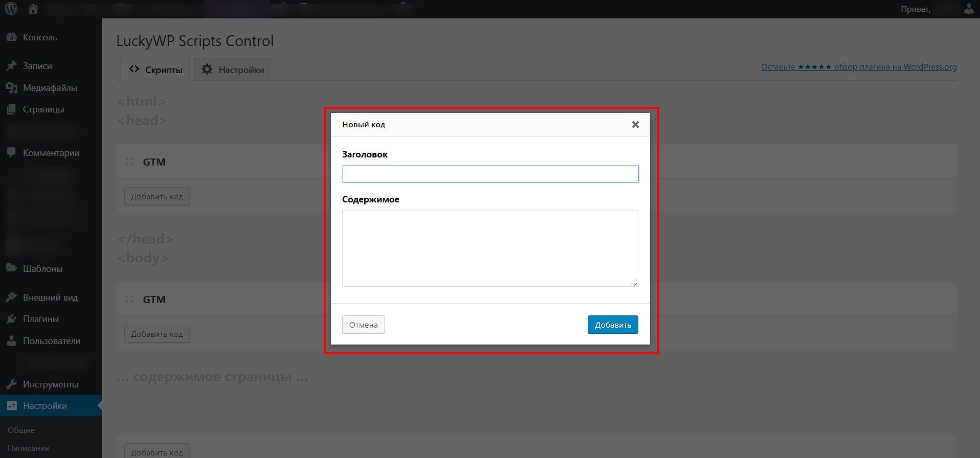Image resolution: width=980 pixels, height=458 pixels.
Task: Open the site home icon
Action: point(33,9)
